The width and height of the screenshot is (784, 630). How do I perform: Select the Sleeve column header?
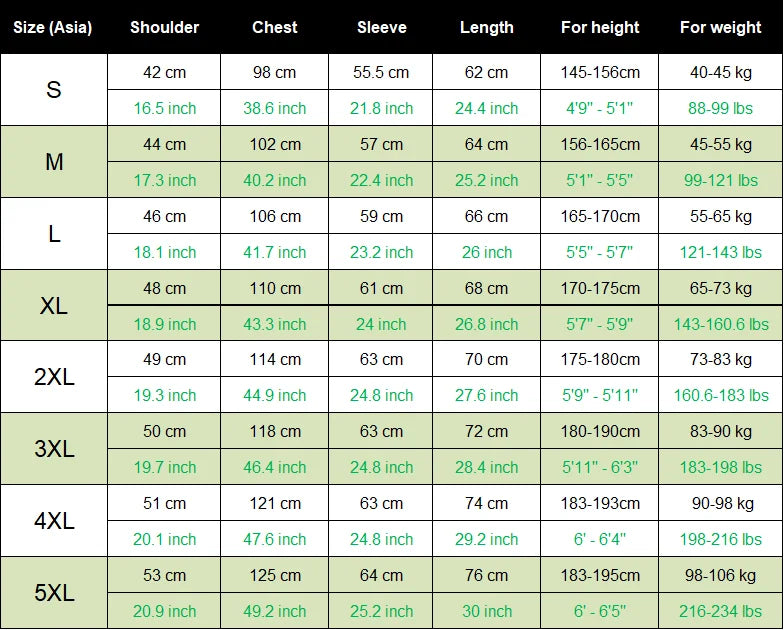click(381, 28)
